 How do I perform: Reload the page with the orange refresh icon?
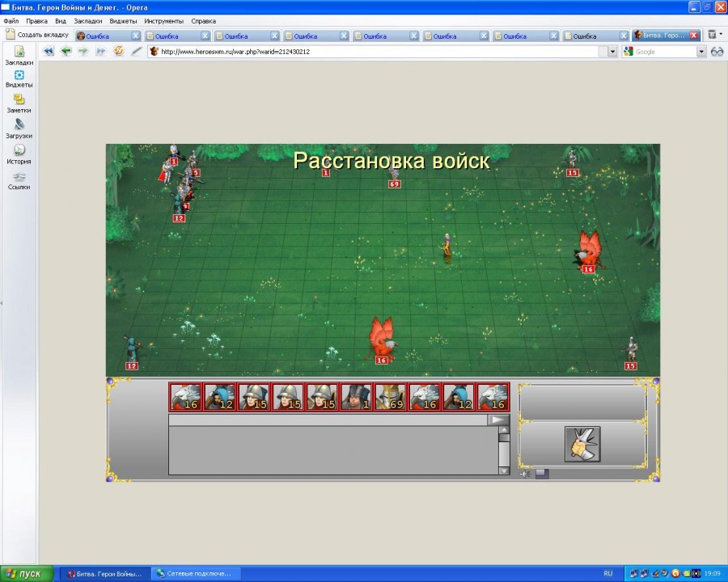tap(119, 51)
